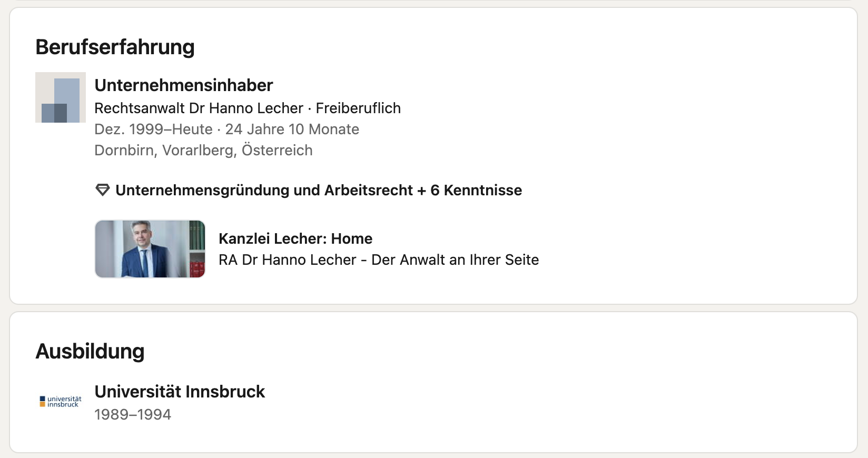The width and height of the screenshot is (868, 458).
Task: Click the Dornbirn, Vorarlberg, Österreich location text
Action: pyautogui.click(x=203, y=151)
